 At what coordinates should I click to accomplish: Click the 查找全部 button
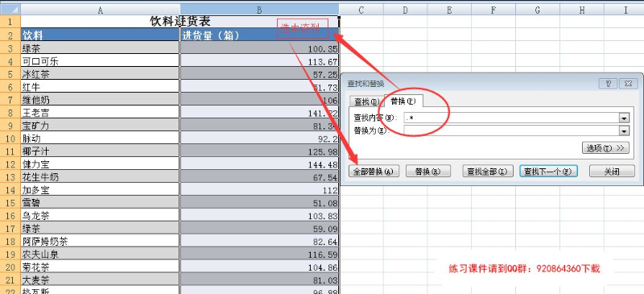[x=488, y=171]
